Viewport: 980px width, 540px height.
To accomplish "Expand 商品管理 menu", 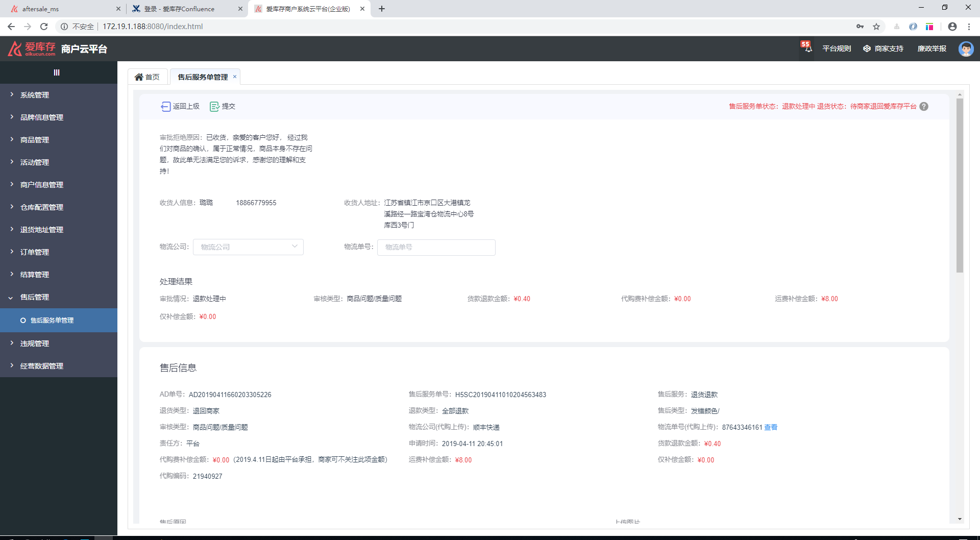I will pos(59,140).
